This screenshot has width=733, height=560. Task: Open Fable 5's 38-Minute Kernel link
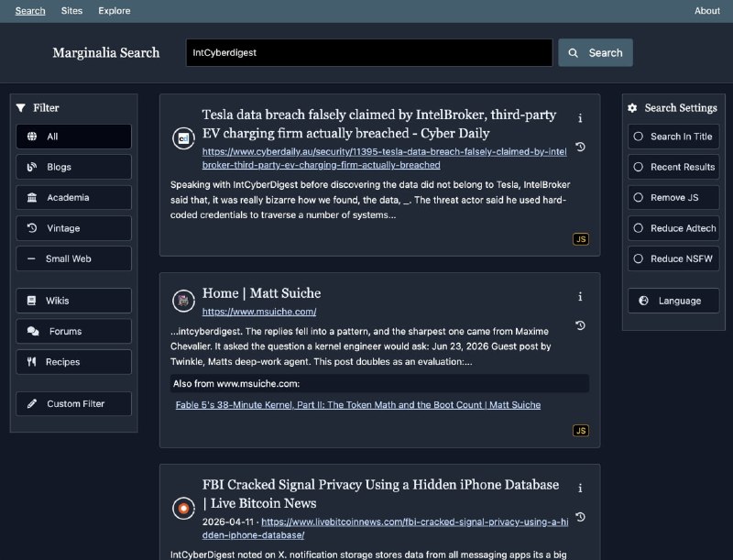(358, 405)
